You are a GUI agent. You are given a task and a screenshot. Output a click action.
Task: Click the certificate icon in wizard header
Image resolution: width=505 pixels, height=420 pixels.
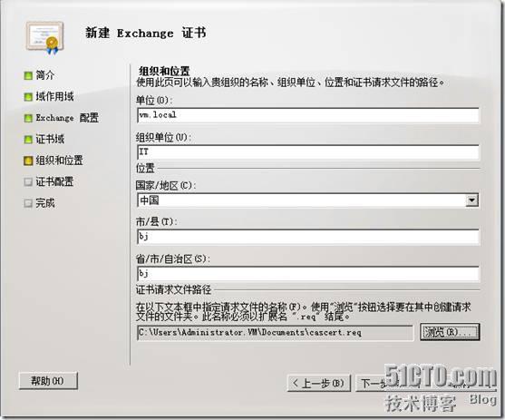[45, 38]
